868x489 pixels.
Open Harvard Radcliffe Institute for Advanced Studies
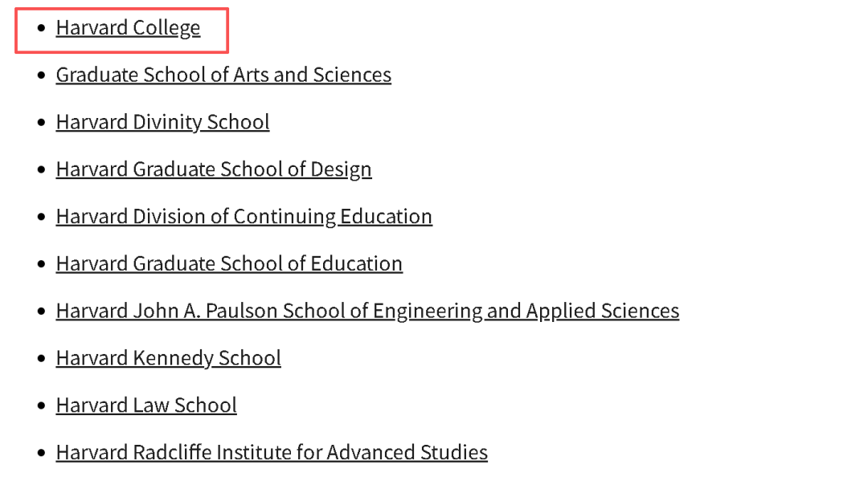point(272,452)
